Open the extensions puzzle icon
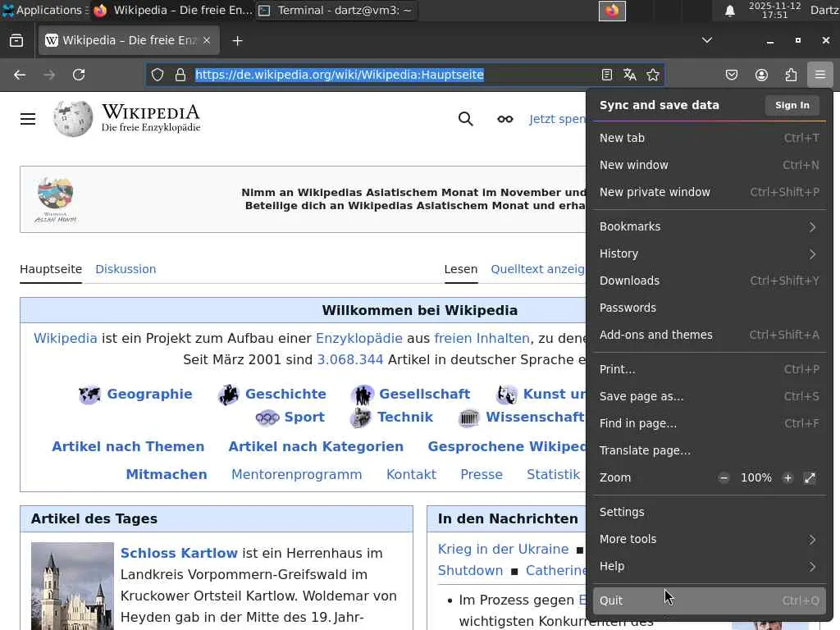 click(x=791, y=75)
